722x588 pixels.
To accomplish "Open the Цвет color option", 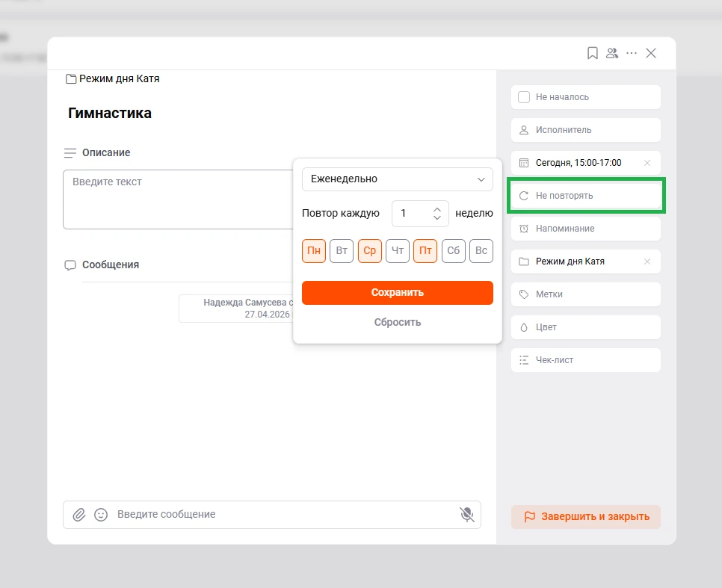I will pos(585,327).
